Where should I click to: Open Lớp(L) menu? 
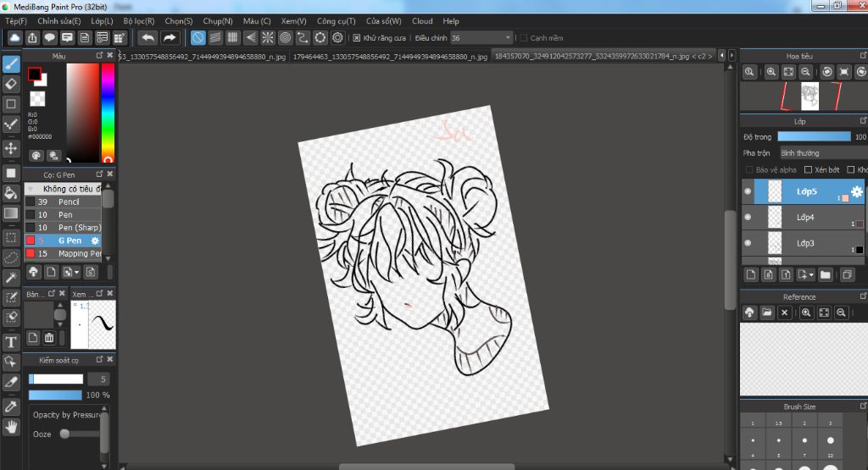tap(102, 21)
